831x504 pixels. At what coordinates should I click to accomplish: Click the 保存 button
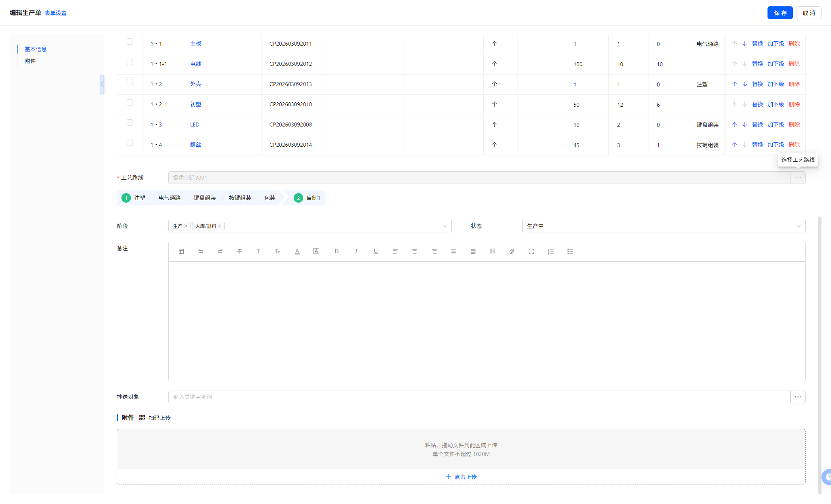[x=779, y=13]
